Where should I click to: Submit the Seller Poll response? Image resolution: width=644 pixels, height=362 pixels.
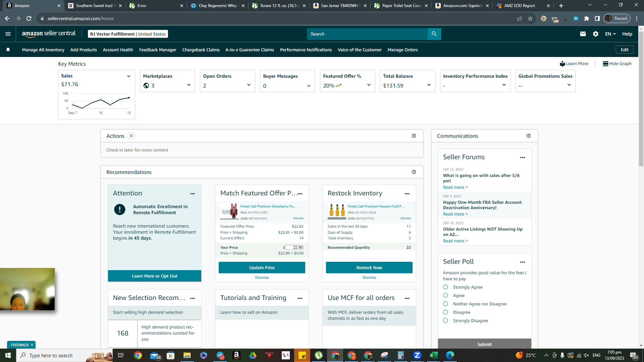point(485,344)
